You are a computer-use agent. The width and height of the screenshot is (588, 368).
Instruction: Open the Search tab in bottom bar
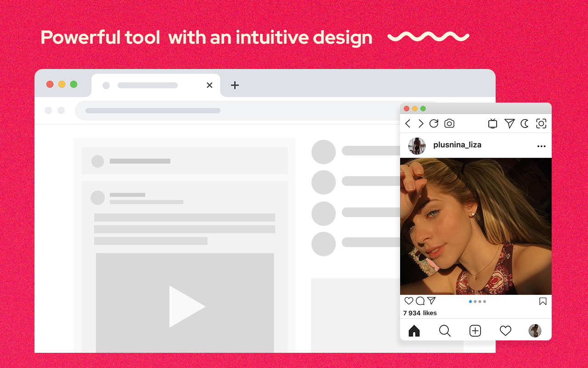click(445, 331)
